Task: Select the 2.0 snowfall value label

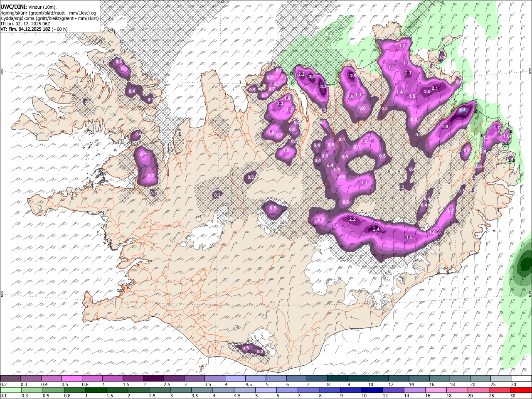Action: pos(427,91)
